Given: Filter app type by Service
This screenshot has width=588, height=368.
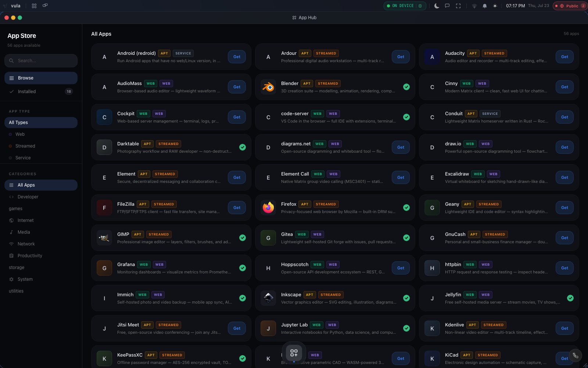Looking at the screenshot, I should [41, 158].
